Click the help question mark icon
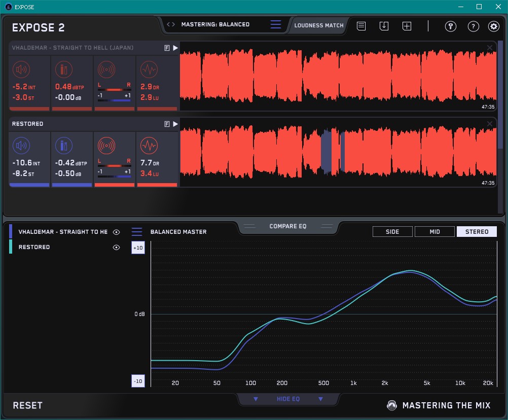Screen dimensions: 508x420 pos(473,26)
